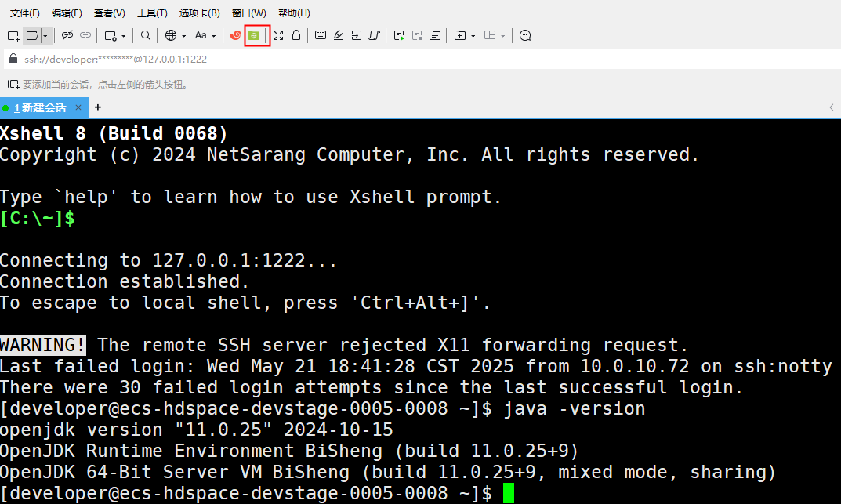The height and width of the screenshot is (504, 841).
Task: Open the session folder icon
Action: pos(32,36)
